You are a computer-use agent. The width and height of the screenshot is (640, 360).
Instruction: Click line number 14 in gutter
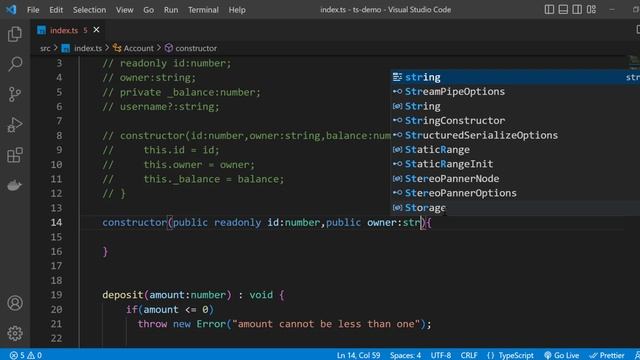tap(56, 222)
